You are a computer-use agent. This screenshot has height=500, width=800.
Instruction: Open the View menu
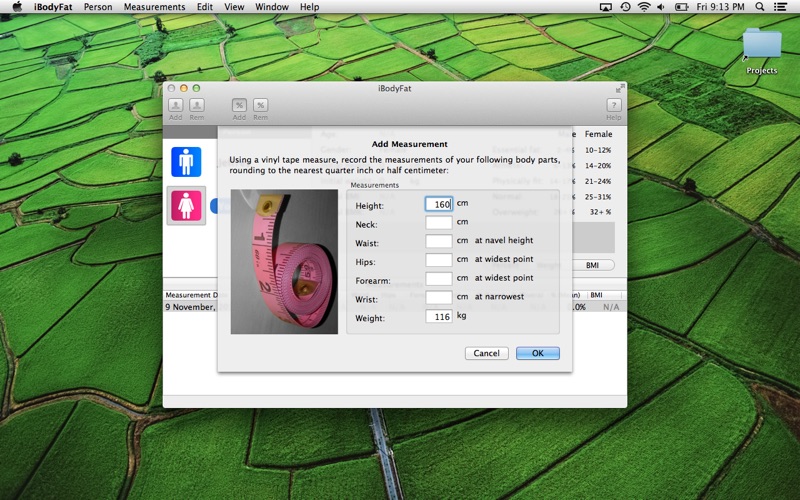pos(234,7)
